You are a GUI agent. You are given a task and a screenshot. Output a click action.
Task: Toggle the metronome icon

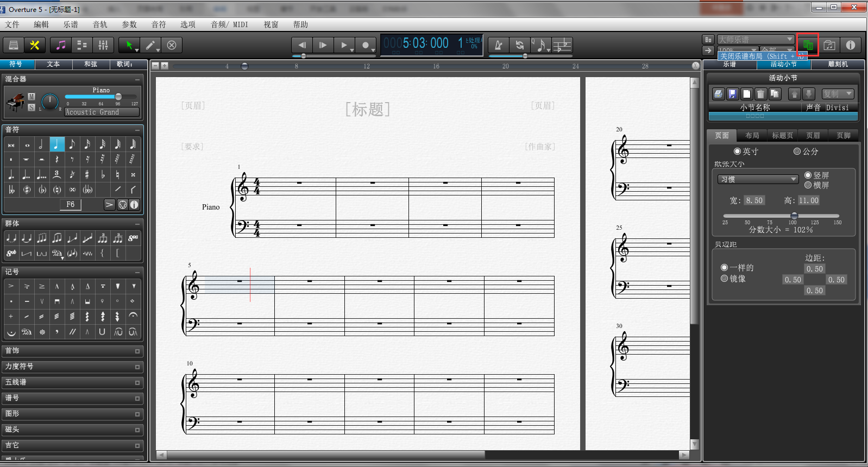coord(498,45)
